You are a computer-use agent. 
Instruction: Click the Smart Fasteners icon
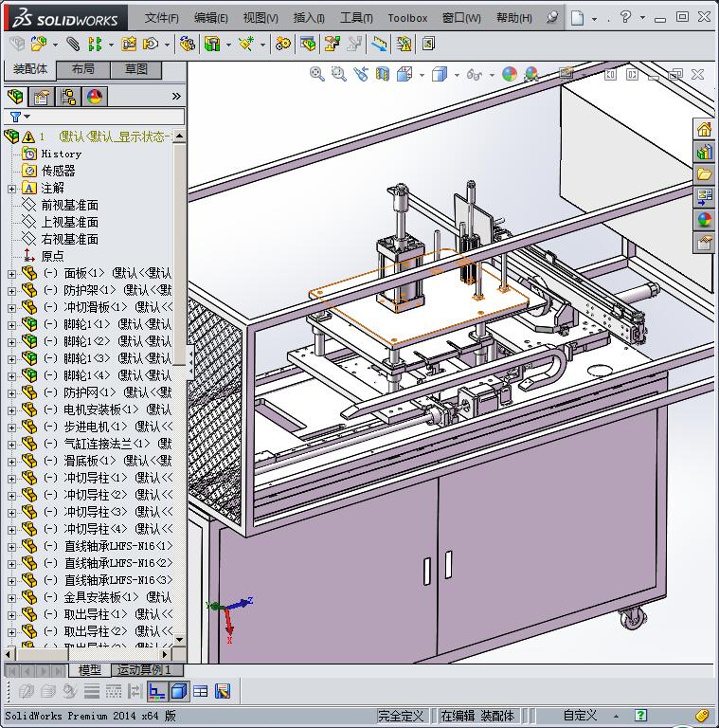tap(129, 45)
